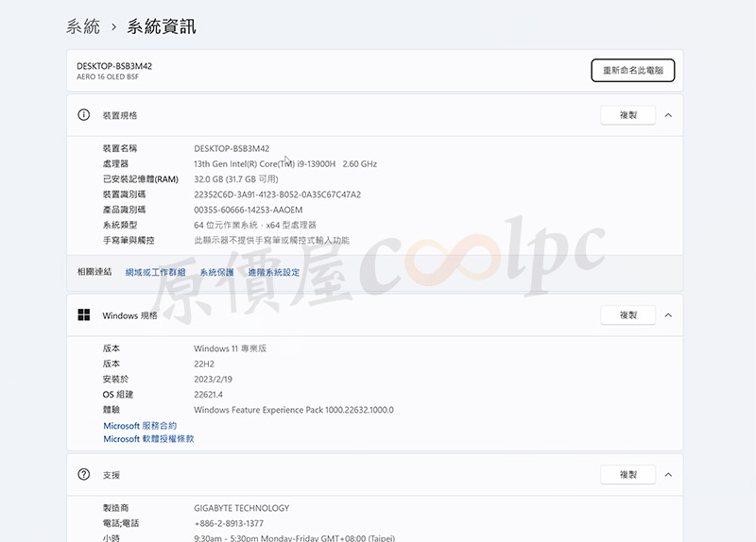
Task: Copy Windows specs using 複製 button
Action: tap(628, 315)
